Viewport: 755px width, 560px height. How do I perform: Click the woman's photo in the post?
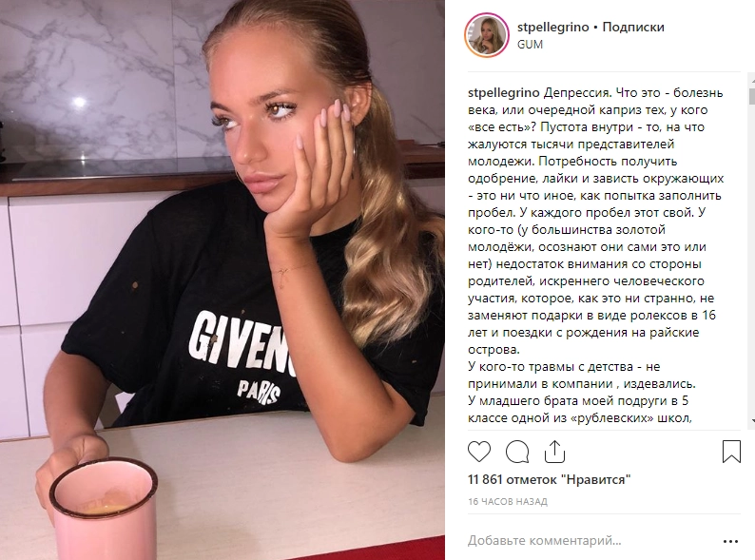pos(223,280)
